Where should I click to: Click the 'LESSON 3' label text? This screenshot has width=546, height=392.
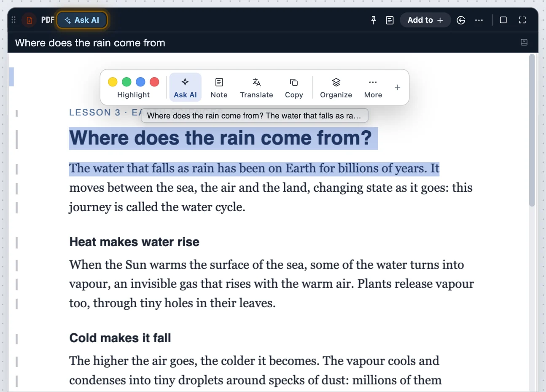95,113
